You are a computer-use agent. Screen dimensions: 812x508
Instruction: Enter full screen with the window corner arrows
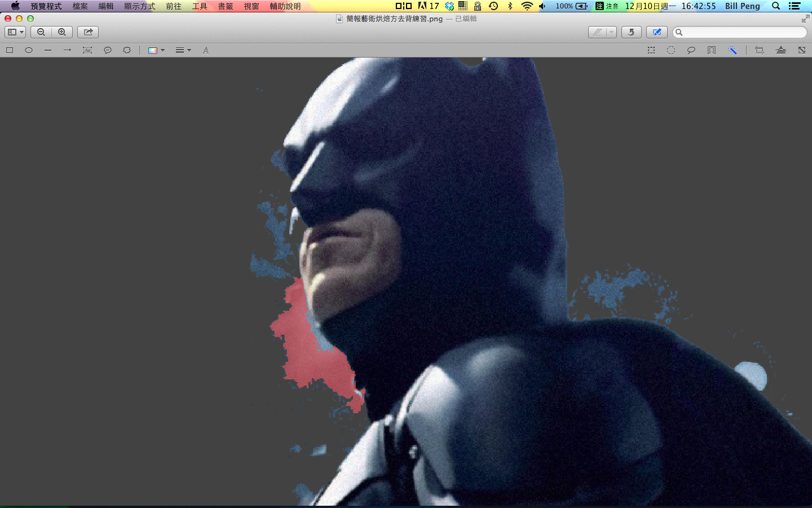click(805, 19)
